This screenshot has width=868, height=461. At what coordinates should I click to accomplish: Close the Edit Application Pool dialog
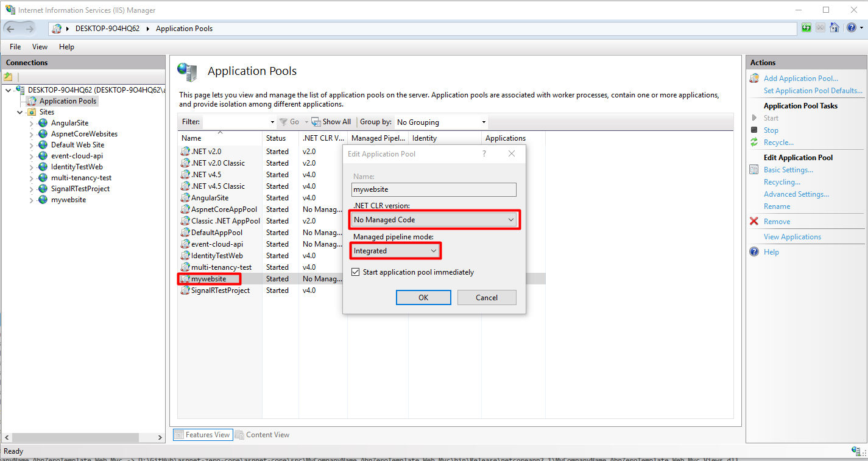pos(512,154)
